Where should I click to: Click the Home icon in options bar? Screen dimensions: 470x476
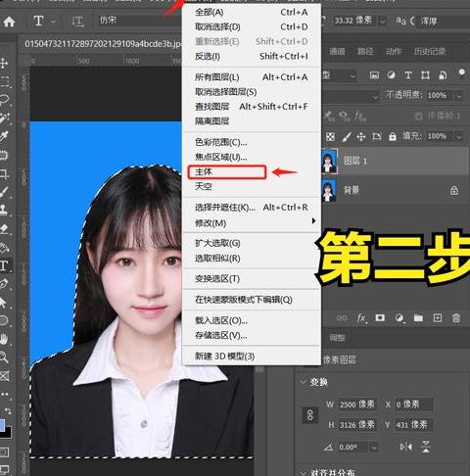[9, 22]
